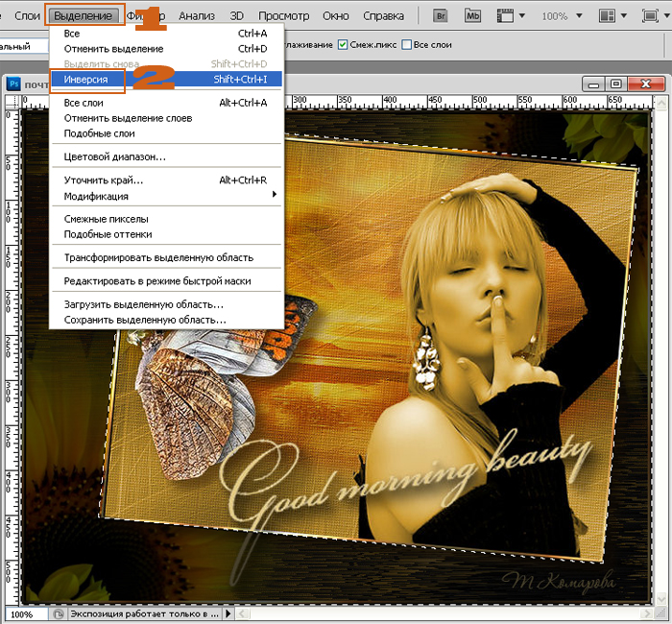The image size is (672, 624).
Task: Open the View Extras dropdown arrow
Action: 522,16
